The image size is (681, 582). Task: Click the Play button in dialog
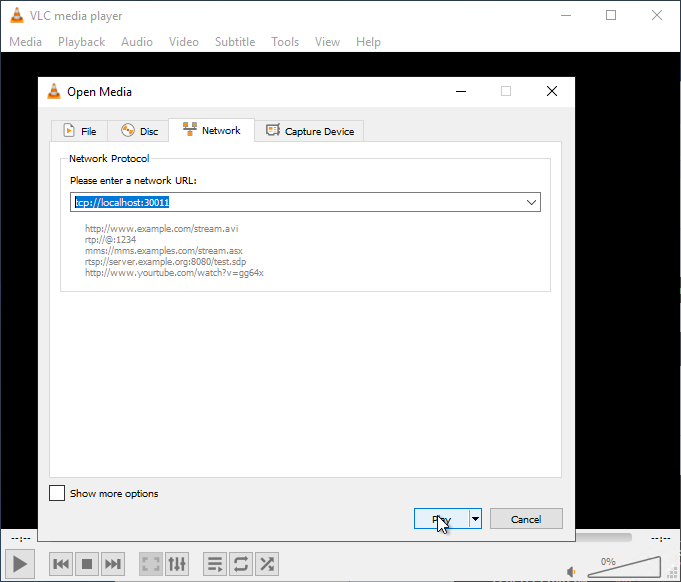tap(441, 519)
